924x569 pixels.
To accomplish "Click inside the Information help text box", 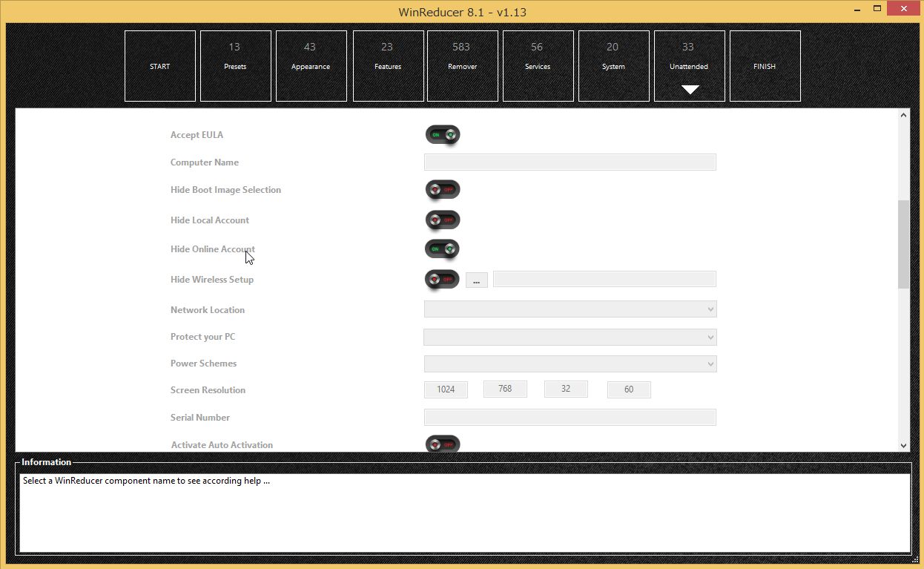I will pyautogui.click(x=465, y=513).
